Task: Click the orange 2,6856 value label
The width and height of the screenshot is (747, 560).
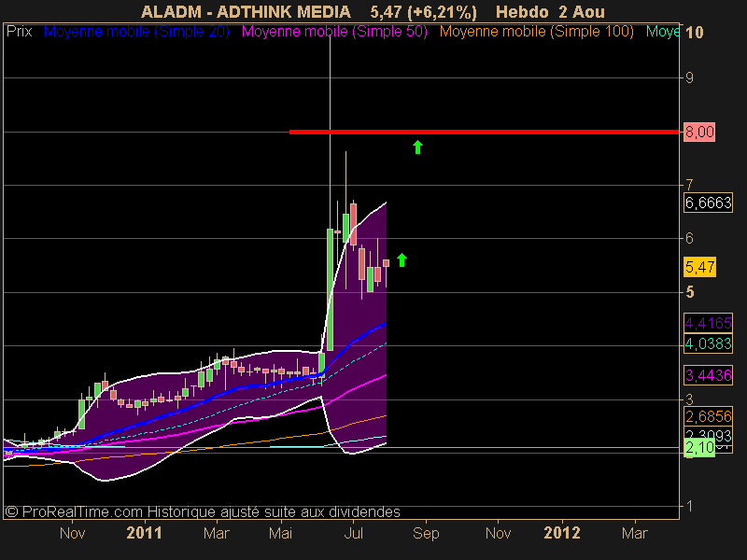Action: [709, 416]
